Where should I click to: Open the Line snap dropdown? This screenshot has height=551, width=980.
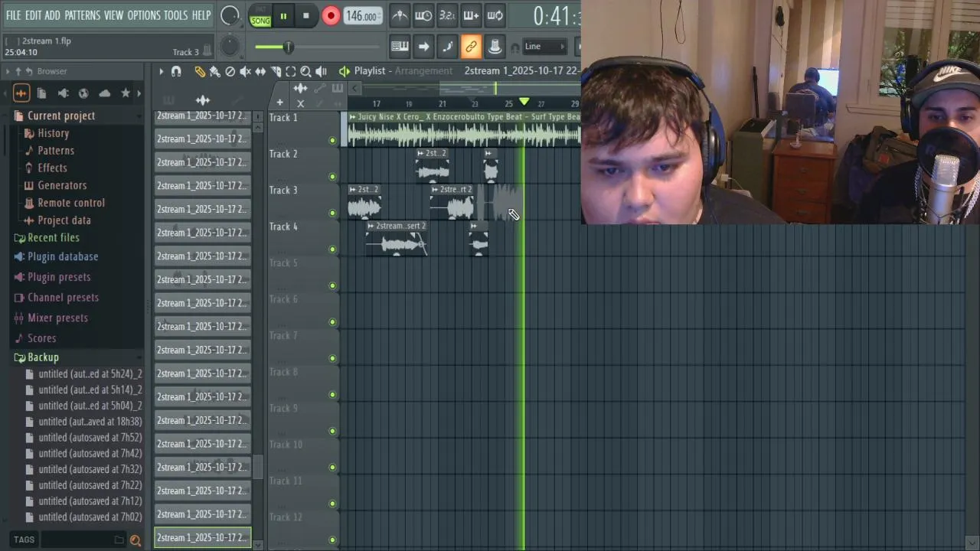[544, 47]
